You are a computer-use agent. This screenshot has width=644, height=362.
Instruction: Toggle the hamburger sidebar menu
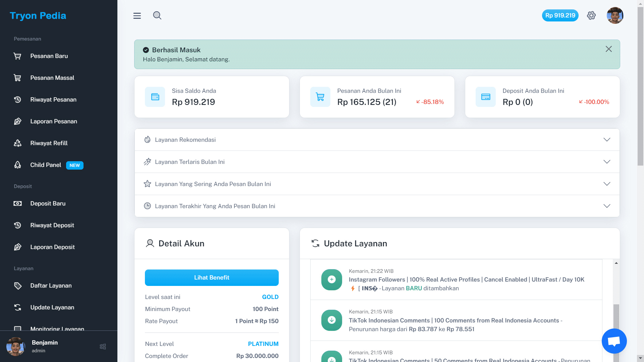[x=137, y=16]
